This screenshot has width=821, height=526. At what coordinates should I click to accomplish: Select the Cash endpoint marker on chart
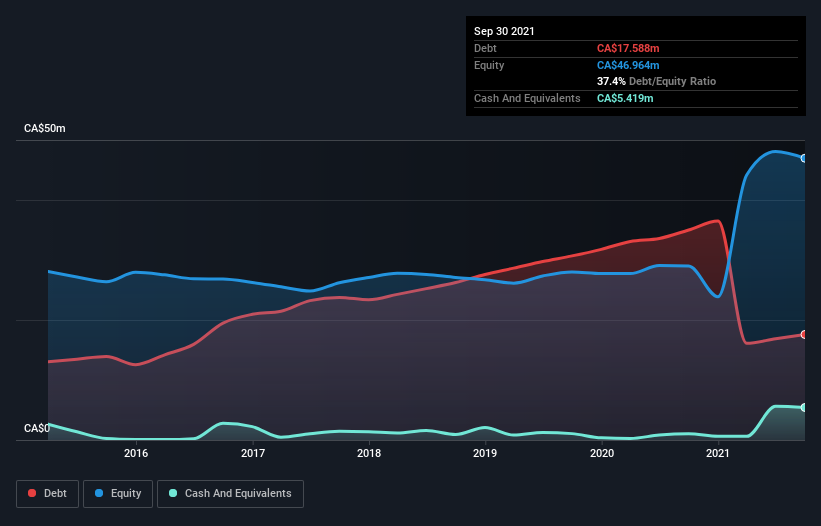point(804,407)
